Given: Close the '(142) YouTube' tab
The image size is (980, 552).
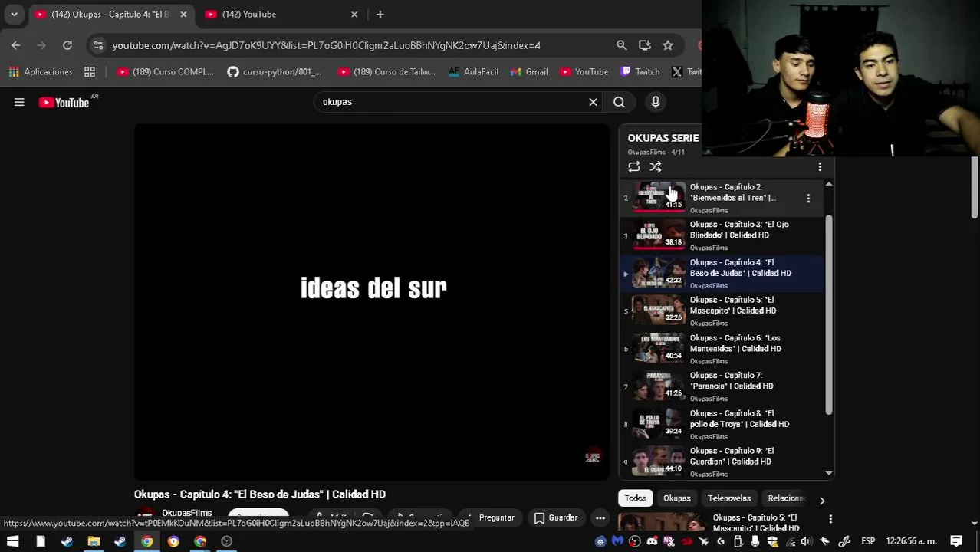Looking at the screenshot, I should tap(354, 14).
